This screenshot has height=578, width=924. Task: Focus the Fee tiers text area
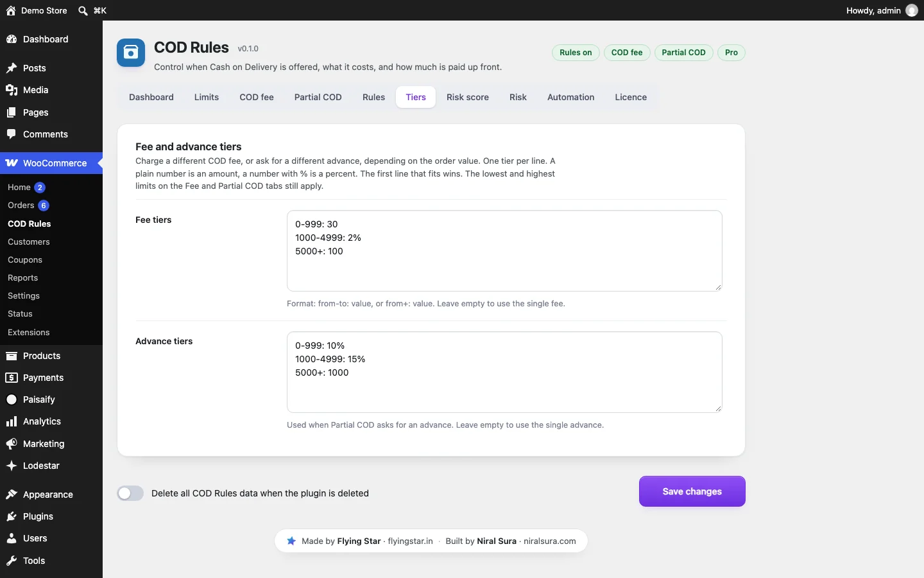coord(504,250)
